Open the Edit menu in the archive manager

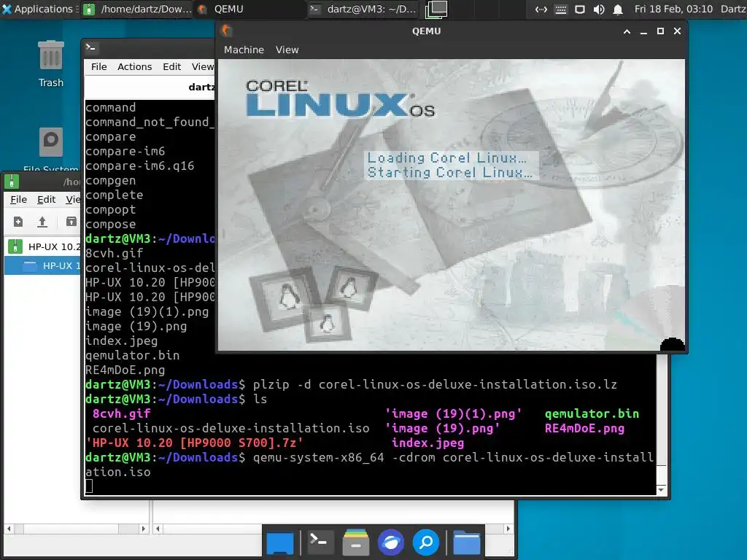(x=46, y=200)
